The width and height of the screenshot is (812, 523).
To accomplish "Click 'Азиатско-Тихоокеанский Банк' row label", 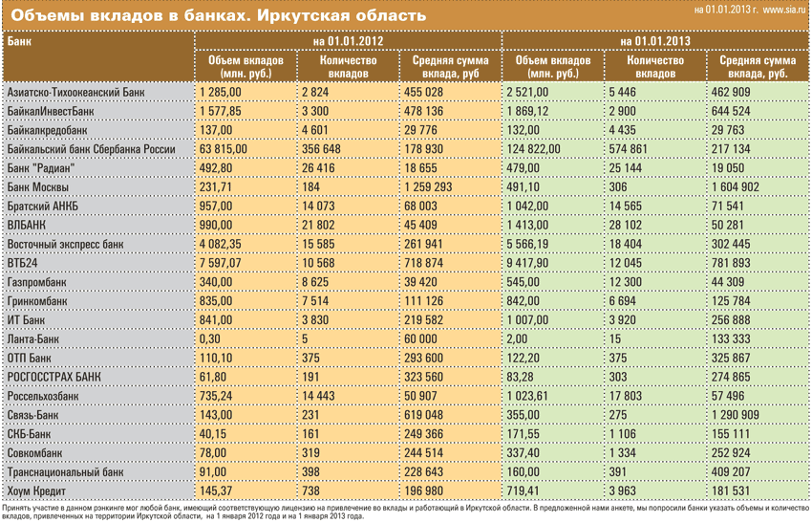I will pos(76,92).
